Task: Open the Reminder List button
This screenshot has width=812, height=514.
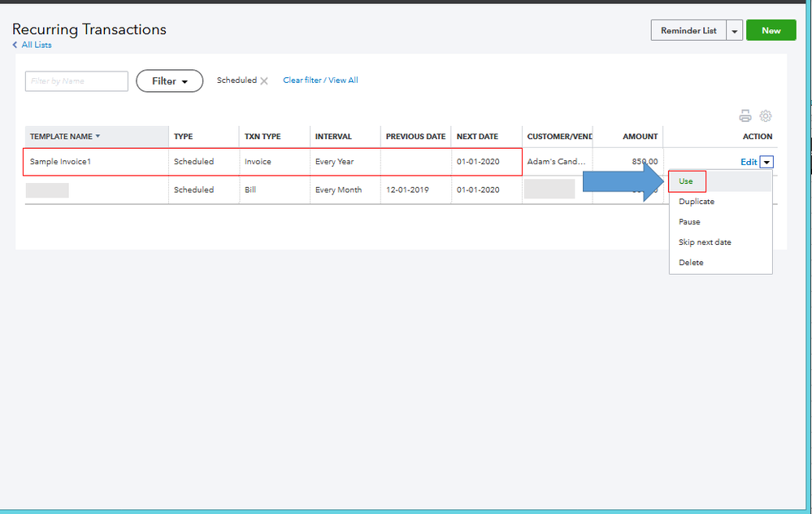Action: coord(688,31)
